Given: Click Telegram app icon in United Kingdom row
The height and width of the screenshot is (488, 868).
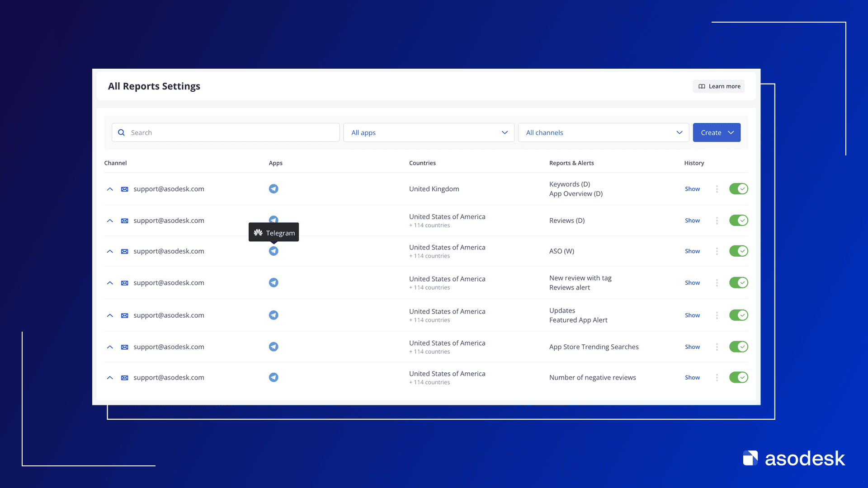Looking at the screenshot, I should pyautogui.click(x=274, y=189).
